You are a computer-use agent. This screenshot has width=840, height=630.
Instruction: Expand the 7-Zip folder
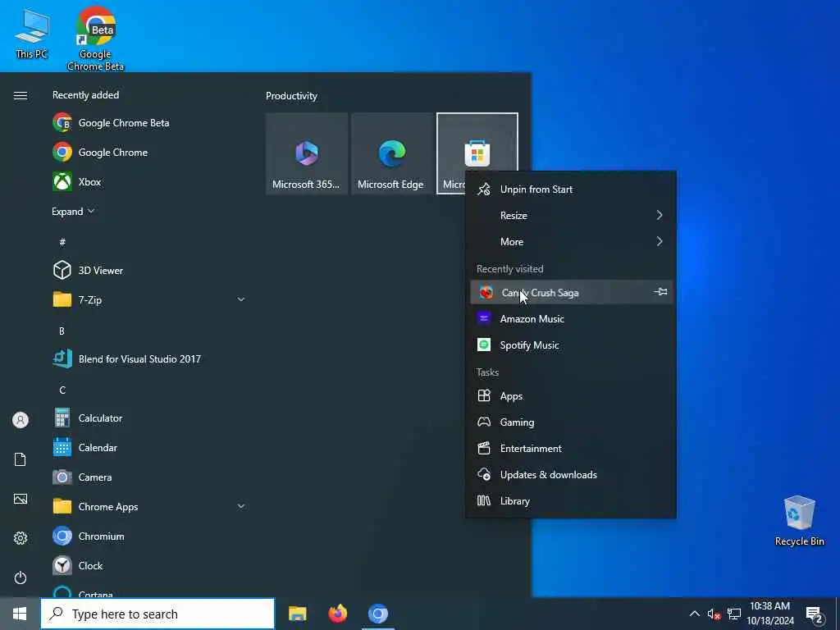click(241, 300)
